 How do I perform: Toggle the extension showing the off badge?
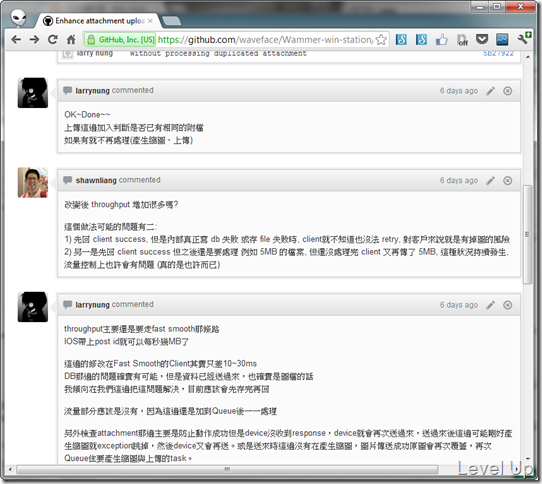coord(462,40)
